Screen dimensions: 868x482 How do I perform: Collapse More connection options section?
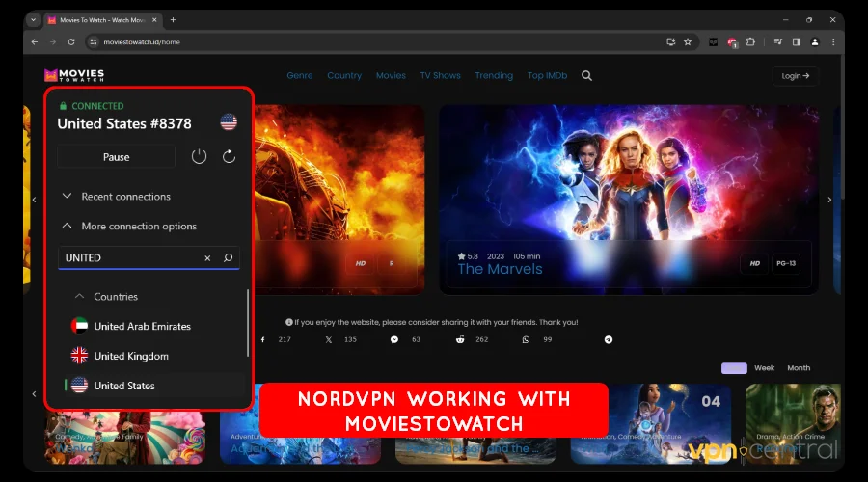(128, 227)
